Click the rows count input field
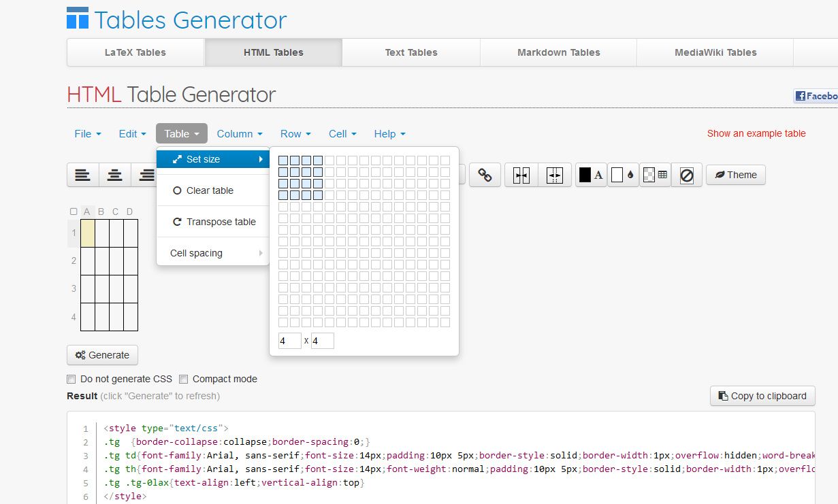Viewport: 838px width, 504px height. (290, 340)
